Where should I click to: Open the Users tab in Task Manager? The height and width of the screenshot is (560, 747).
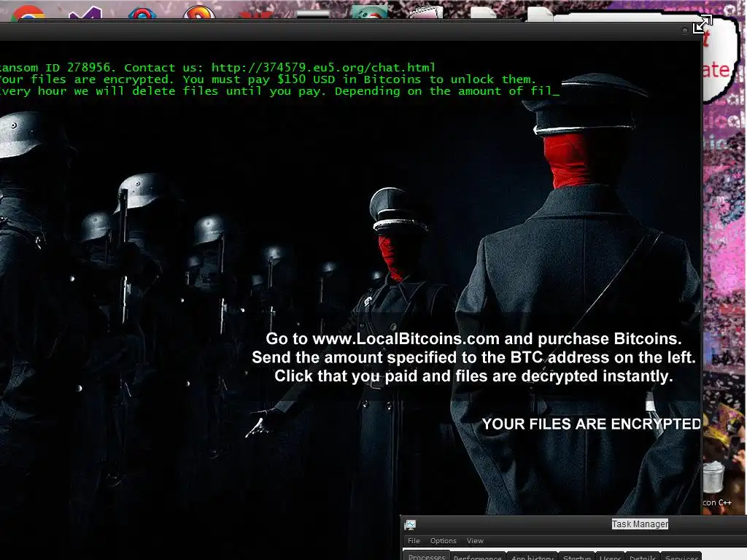[x=610, y=556]
